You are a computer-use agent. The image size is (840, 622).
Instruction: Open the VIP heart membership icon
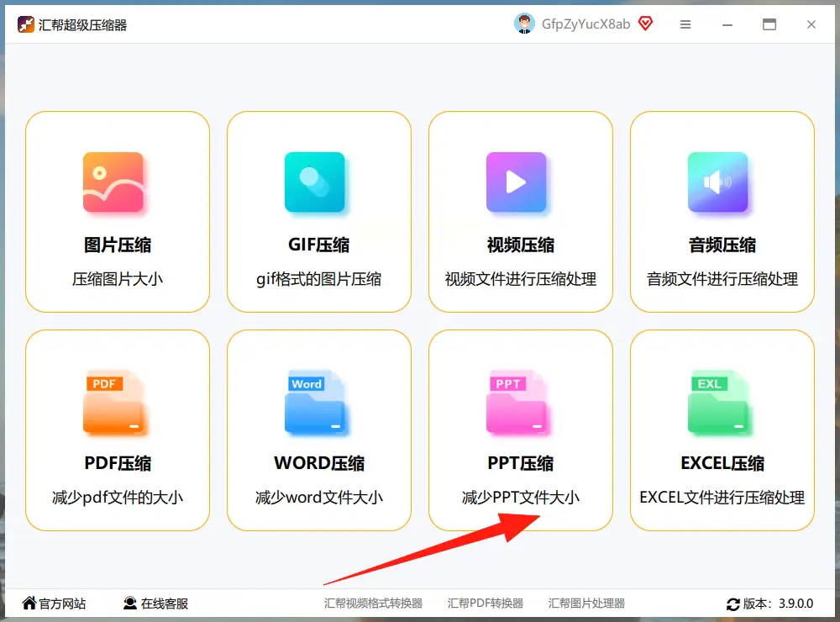pyautogui.click(x=645, y=24)
